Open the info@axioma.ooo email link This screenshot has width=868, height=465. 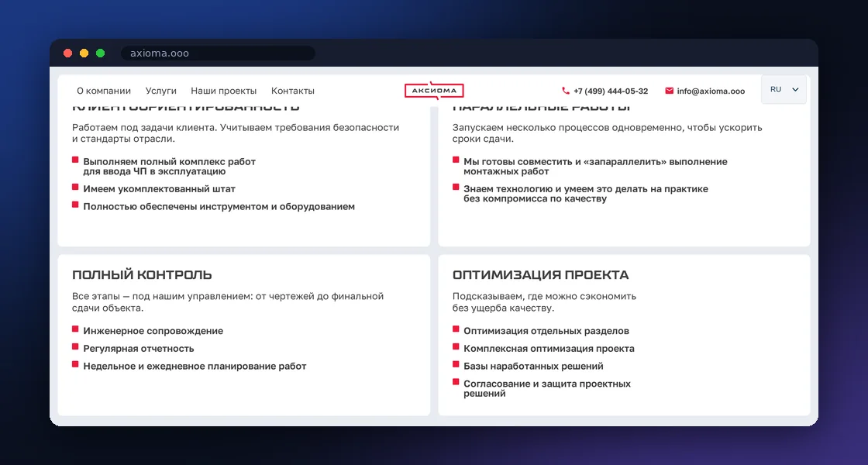click(711, 91)
